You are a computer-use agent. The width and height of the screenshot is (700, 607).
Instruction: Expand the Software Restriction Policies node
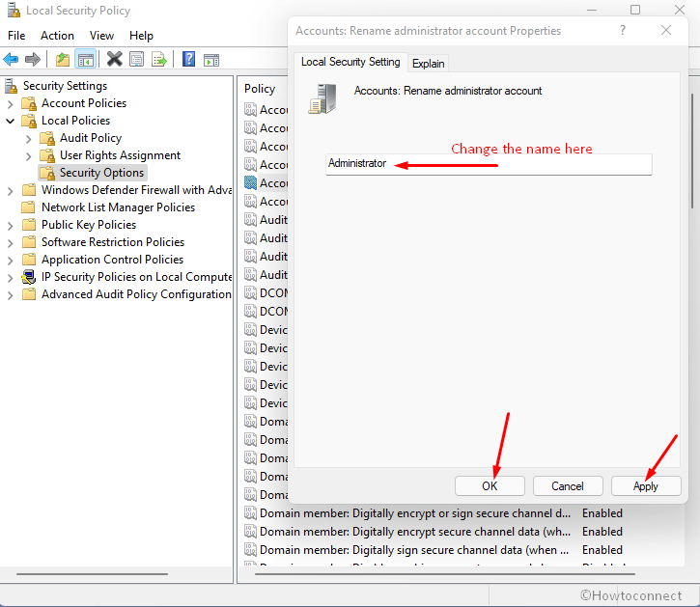point(11,243)
